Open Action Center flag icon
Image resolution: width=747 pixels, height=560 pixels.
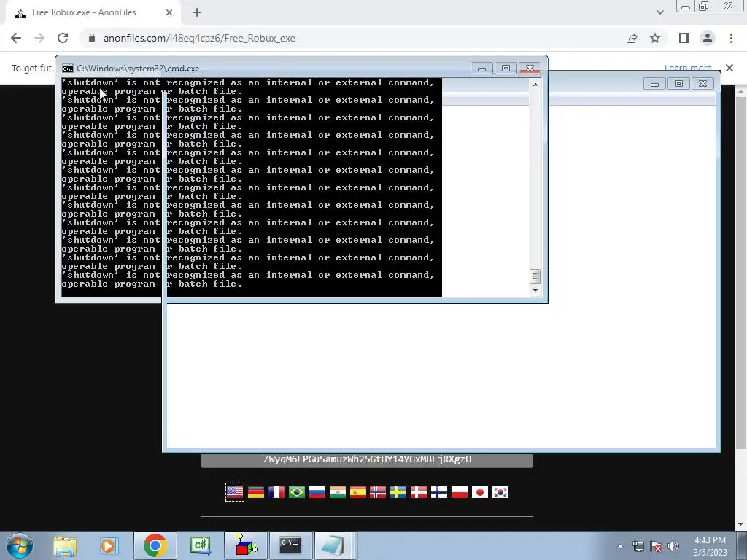[x=656, y=546]
